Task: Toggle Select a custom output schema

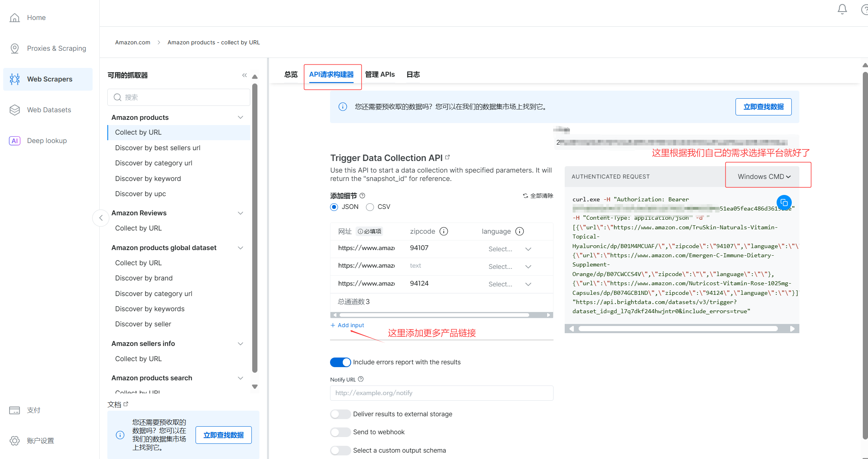Action: [340, 450]
